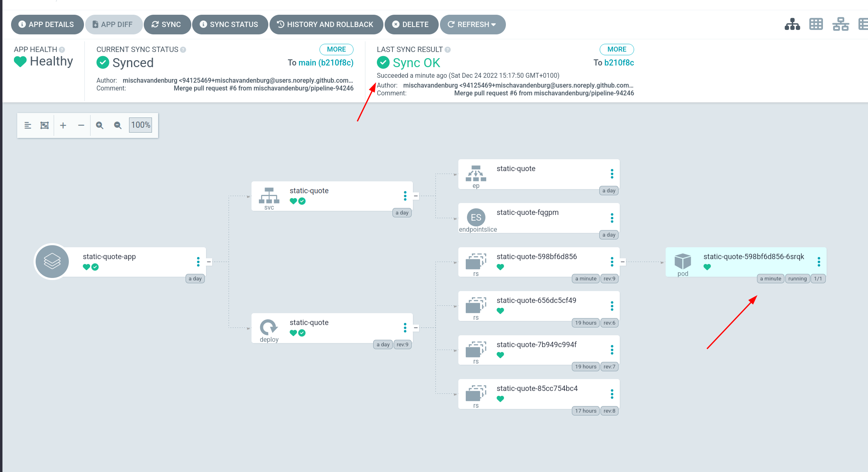The height and width of the screenshot is (472, 868).
Task: Open three-dot menu of static-quote-fqgpm
Action: point(612,218)
